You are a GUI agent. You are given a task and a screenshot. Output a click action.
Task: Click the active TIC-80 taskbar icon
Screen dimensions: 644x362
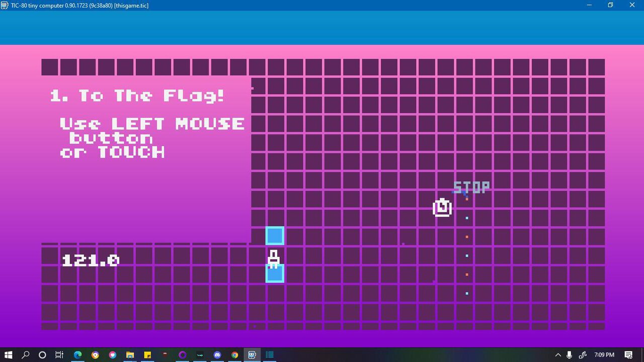252,355
